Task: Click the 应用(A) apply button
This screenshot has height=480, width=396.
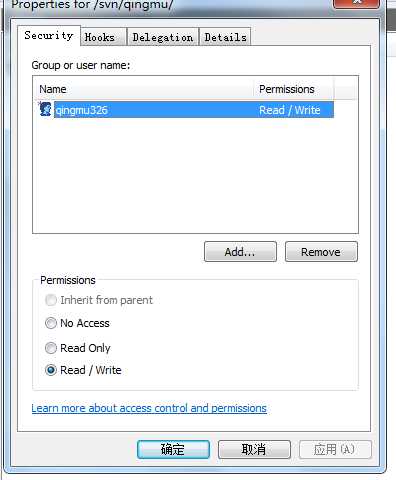Action: click(335, 449)
